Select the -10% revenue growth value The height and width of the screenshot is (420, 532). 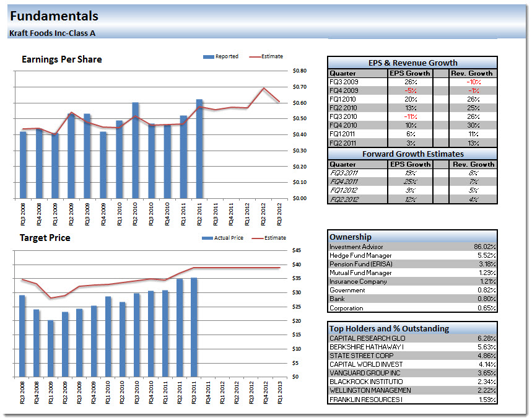473,82
